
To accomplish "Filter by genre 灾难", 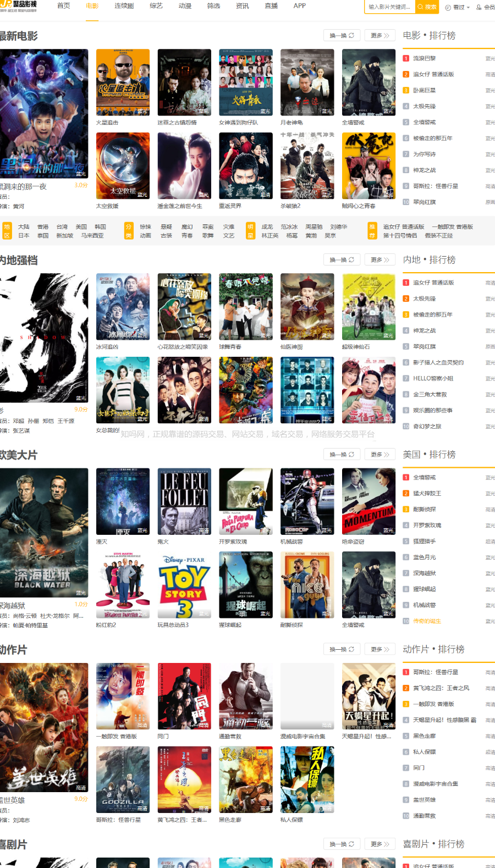I will (229, 227).
